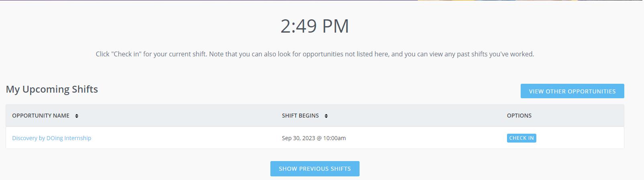Show previous shifts
The height and width of the screenshot is (180, 644).
pos(315,169)
